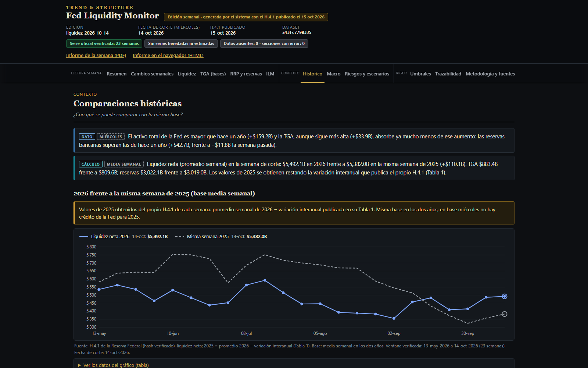Open the Resumen tab
The image size is (588, 368).
(116, 74)
